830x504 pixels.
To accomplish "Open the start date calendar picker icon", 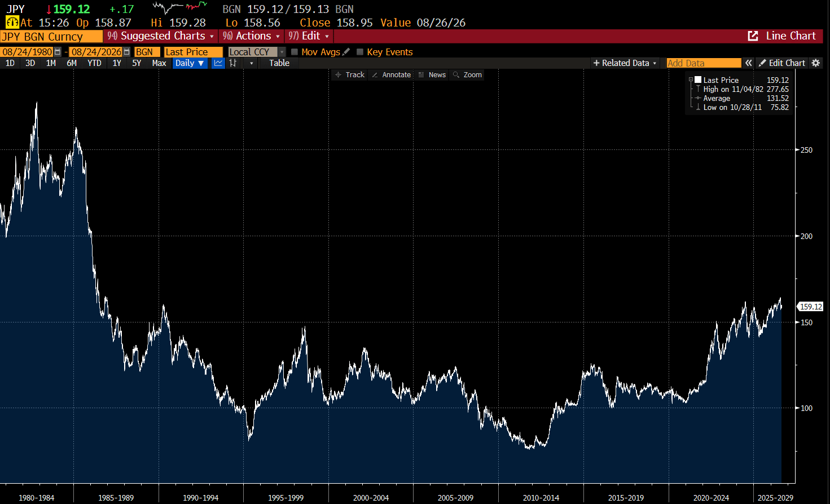I will pos(58,52).
